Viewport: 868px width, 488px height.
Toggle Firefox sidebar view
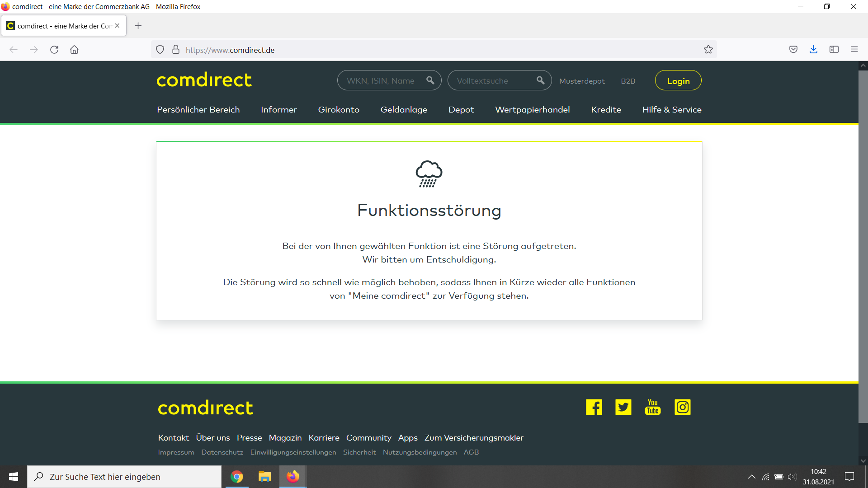click(834, 50)
